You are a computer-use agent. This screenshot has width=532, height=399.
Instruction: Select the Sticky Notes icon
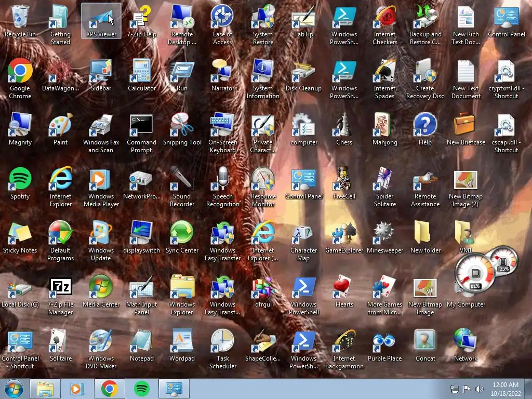click(20, 237)
